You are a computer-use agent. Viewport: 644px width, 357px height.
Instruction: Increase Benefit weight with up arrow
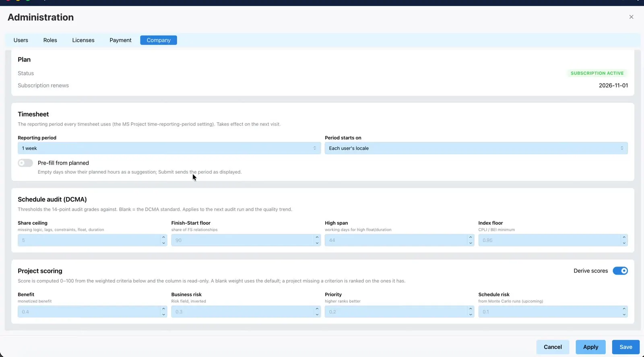[x=163, y=309]
